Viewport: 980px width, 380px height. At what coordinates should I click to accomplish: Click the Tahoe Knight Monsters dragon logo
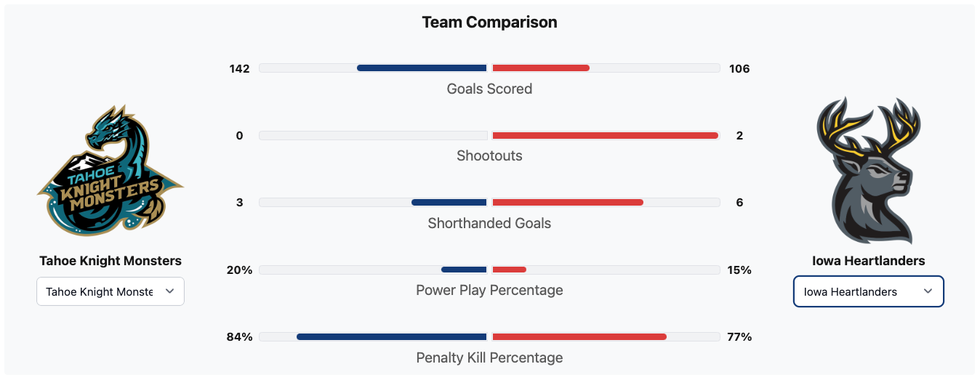111,171
